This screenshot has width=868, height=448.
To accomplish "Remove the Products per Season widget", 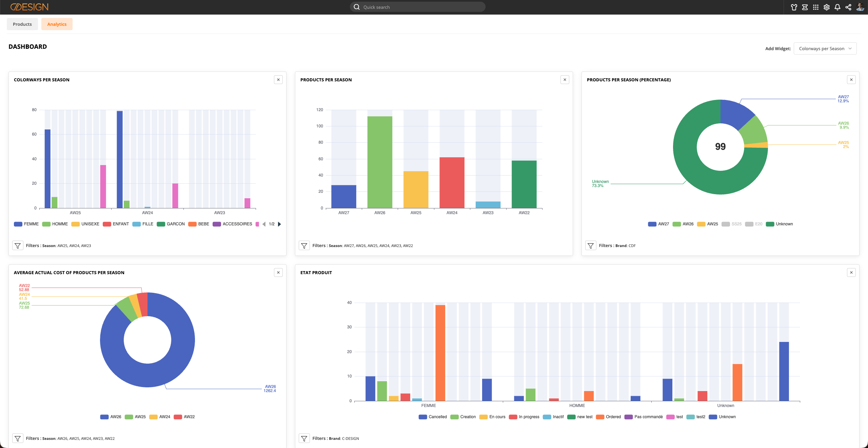I will pyautogui.click(x=565, y=80).
